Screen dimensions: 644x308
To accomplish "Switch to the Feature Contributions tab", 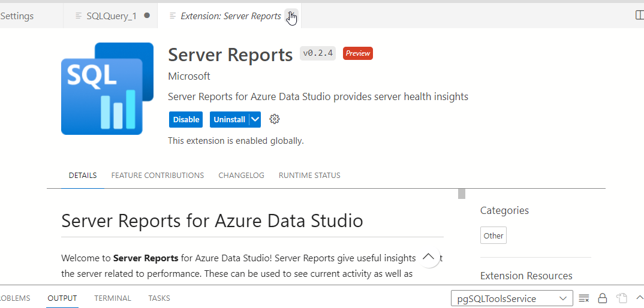I will [x=157, y=176].
